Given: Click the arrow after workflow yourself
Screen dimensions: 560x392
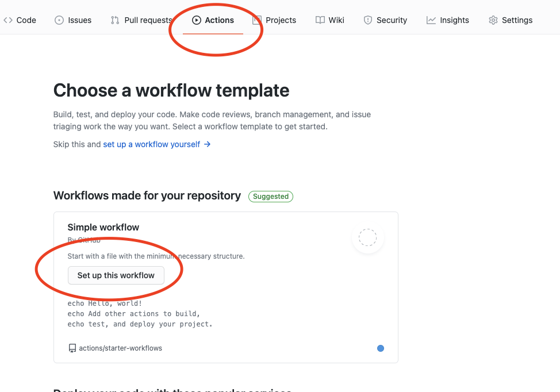Looking at the screenshot, I should [207, 144].
